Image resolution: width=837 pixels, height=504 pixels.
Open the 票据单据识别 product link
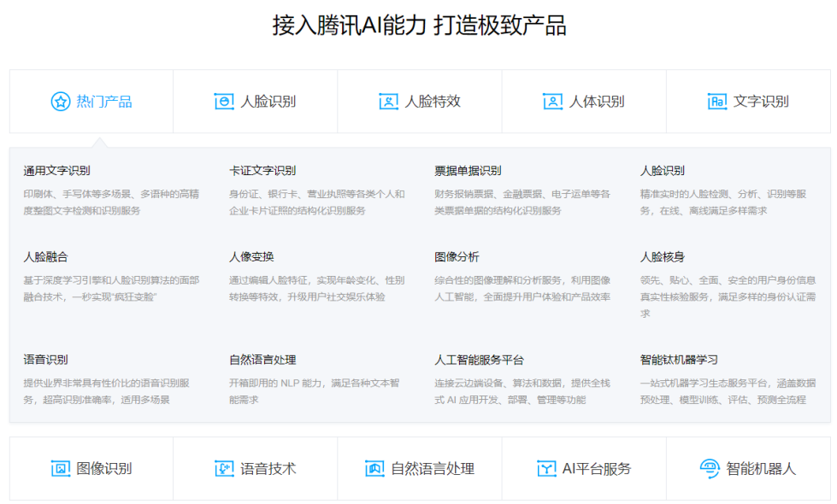coord(469,171)
